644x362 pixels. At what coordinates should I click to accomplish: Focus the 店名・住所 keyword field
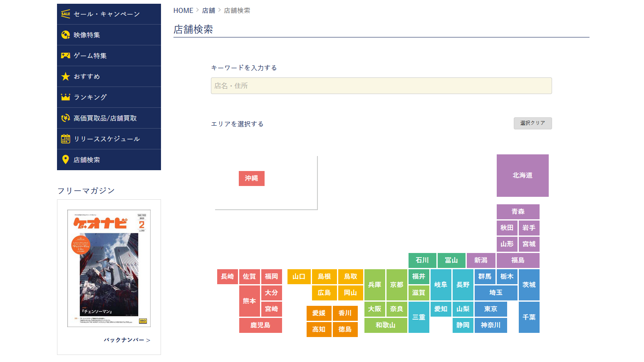point(381,86)
